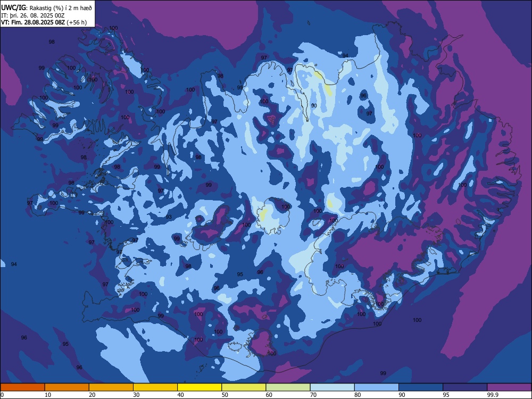Click the 'VT: Fim. 28.08.2025 08Z' valid time
Screen dimensions: 532x399
(x=33, y=22)
